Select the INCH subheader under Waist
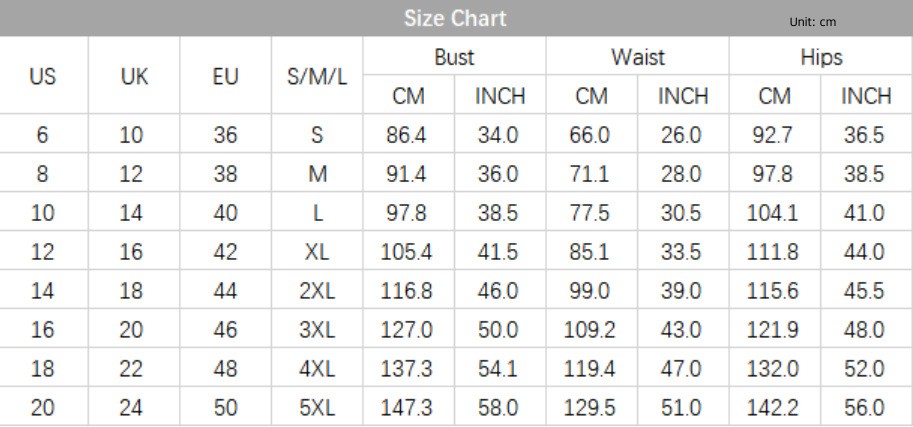The width and height of the screenshot is (913, 427). (x=683, y=96)
